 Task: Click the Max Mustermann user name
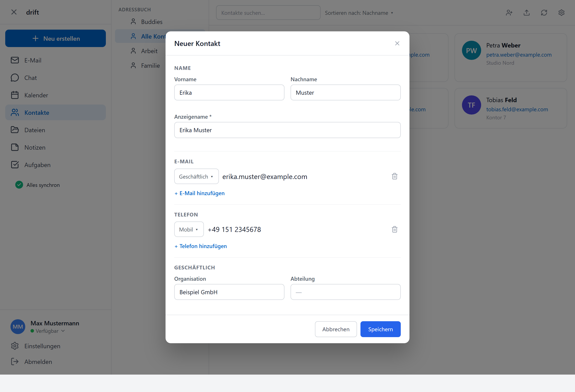click(55, 323)
